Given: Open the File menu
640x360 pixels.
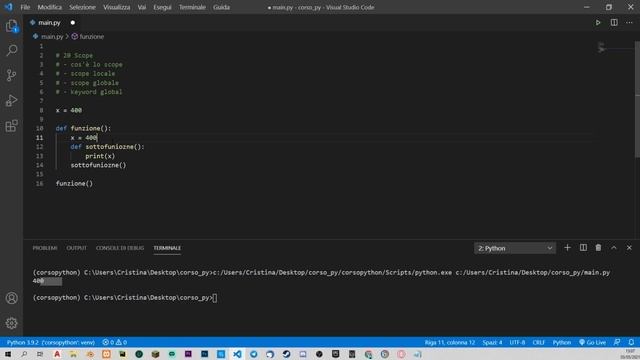Looking at the screenshot, I should [25, 7].
